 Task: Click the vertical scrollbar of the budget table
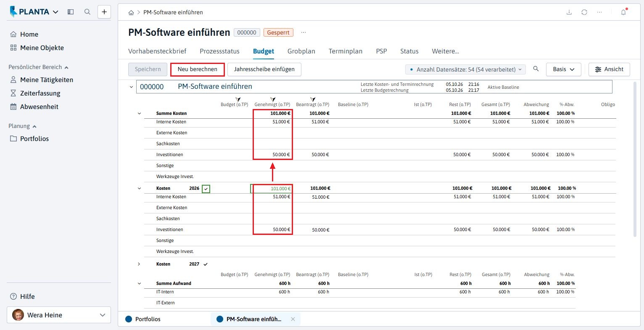tap(635, 159)
